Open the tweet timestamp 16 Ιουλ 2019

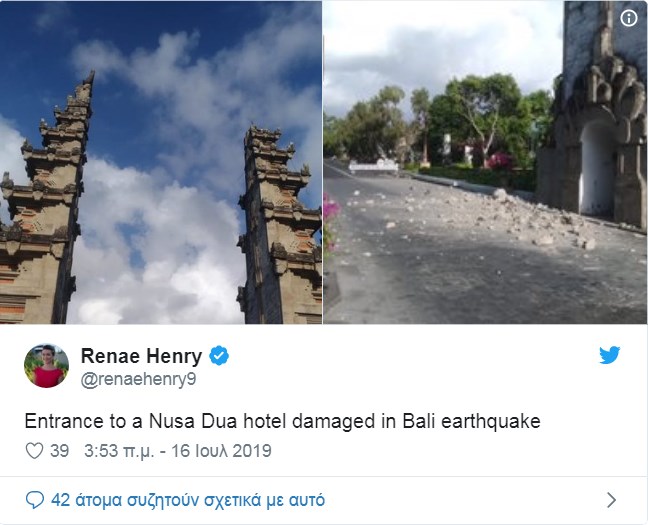(x=178, y=451)
